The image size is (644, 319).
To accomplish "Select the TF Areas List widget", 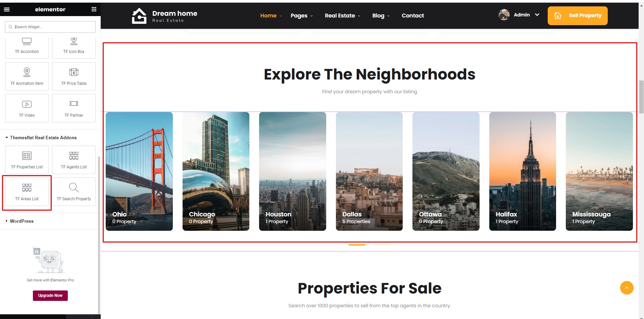I will (27, 192).
